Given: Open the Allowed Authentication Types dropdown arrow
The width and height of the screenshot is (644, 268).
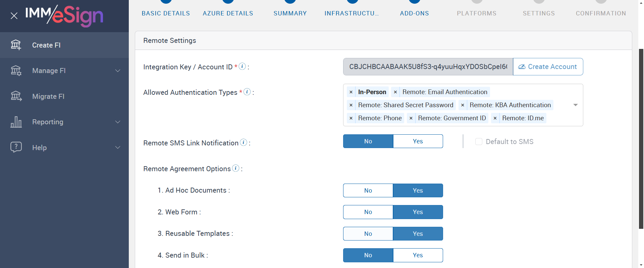Looking at the screenshot, I should click(575, 105).
